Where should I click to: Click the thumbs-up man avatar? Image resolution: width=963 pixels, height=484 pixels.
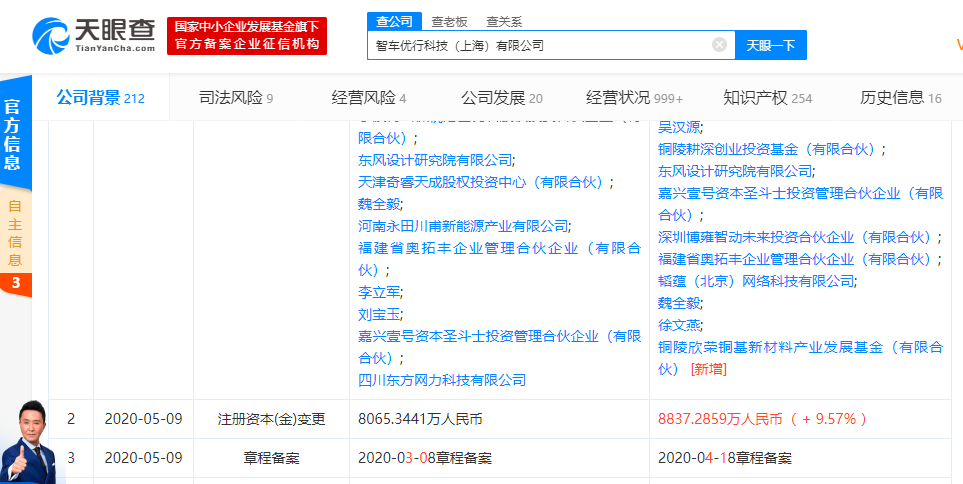coord(29,442)
